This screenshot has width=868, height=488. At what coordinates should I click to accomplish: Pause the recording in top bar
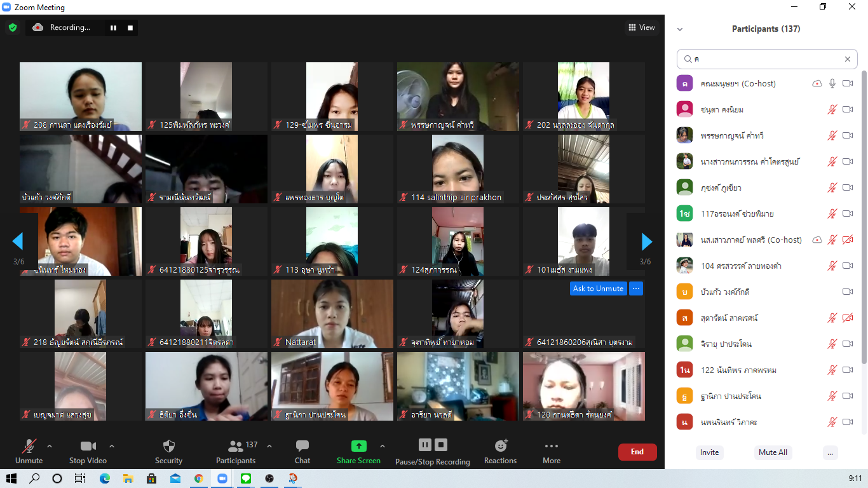click(x=114, y=27)
